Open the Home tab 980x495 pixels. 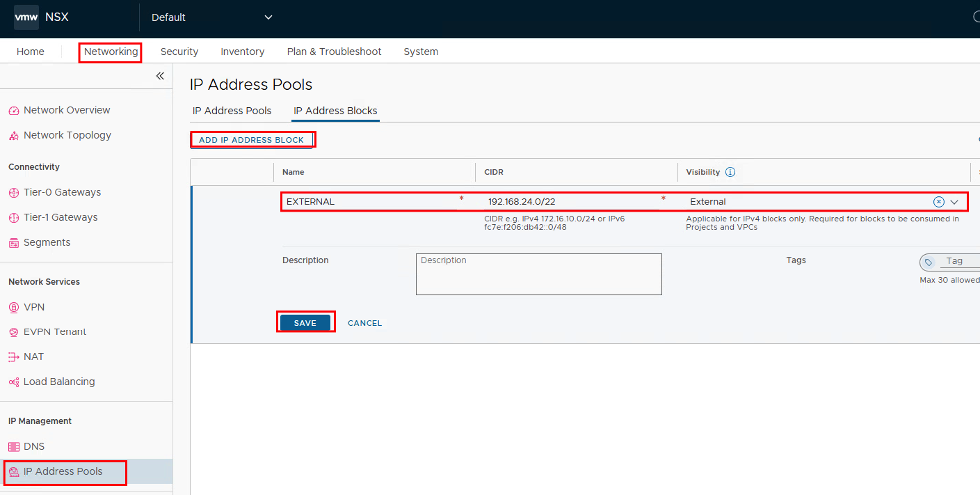pos(31,52)
